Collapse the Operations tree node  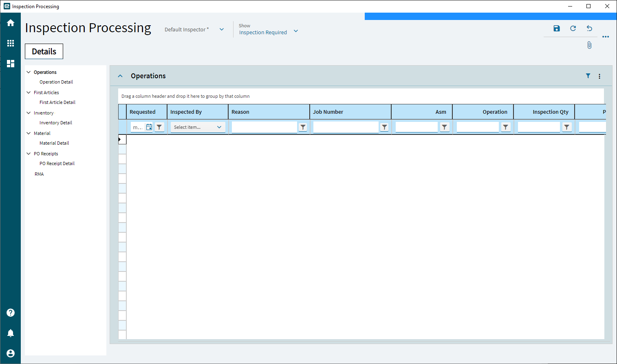click(x=29, y=72)
